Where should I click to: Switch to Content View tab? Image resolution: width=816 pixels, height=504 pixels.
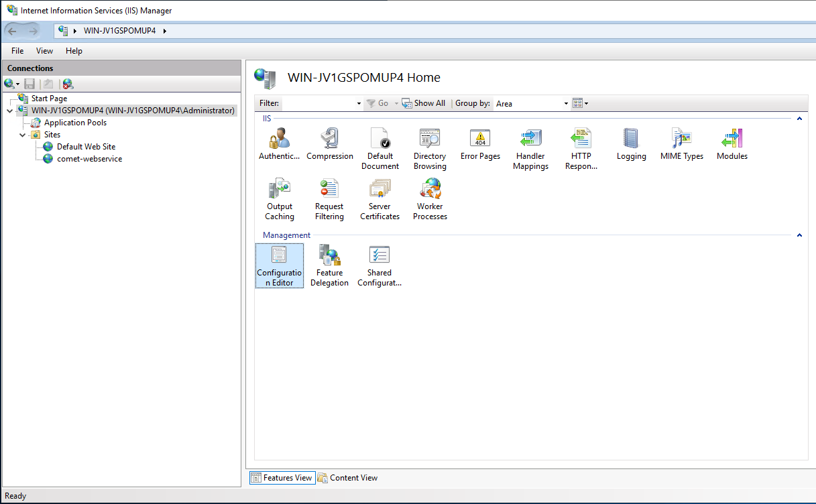[x=348, y=478]
